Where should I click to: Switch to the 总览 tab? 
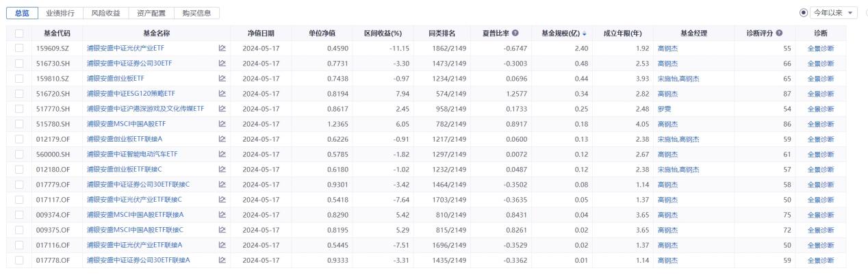[22, 13]
